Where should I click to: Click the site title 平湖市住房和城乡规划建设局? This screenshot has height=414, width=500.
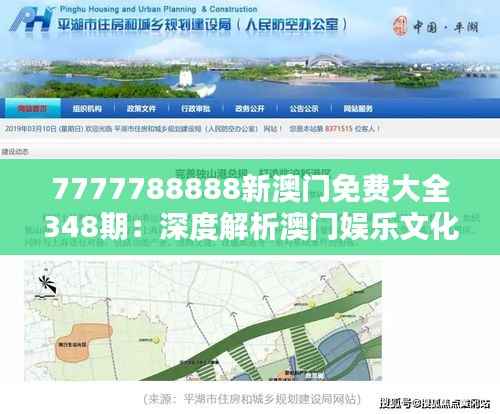point(144,25)
